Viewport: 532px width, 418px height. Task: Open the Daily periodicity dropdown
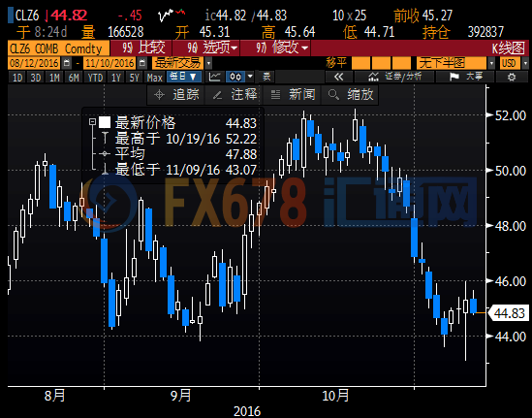183,77
